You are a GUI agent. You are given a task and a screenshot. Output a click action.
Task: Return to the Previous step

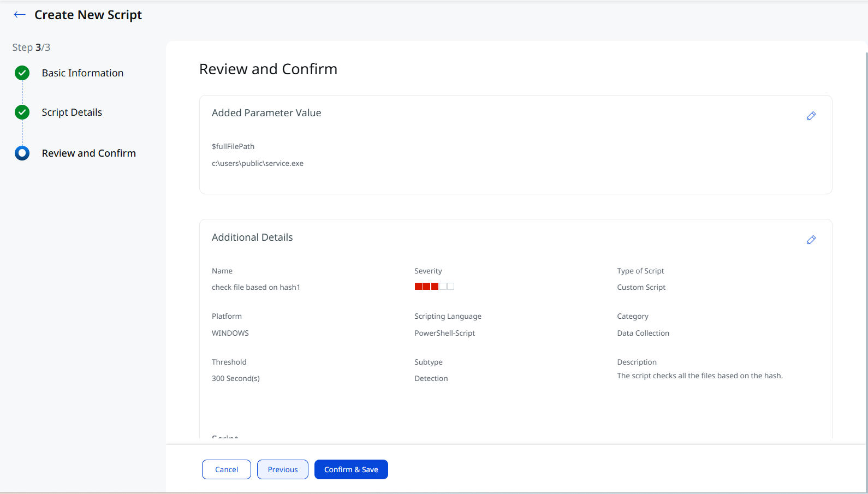pyautogui.click(x=283, y=469)
